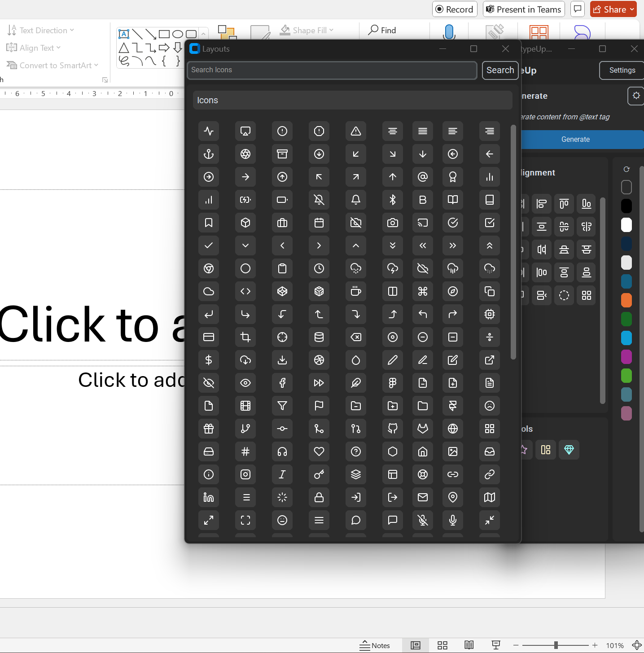Pick the command key icon
The height and width of the screenshot is (653, 644).
coord(423,291)
